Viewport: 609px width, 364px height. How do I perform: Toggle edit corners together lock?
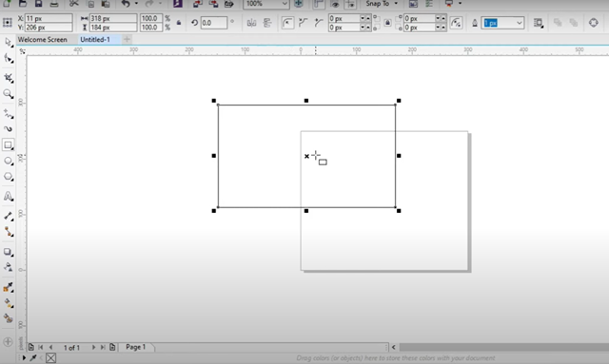click(387, 23)
